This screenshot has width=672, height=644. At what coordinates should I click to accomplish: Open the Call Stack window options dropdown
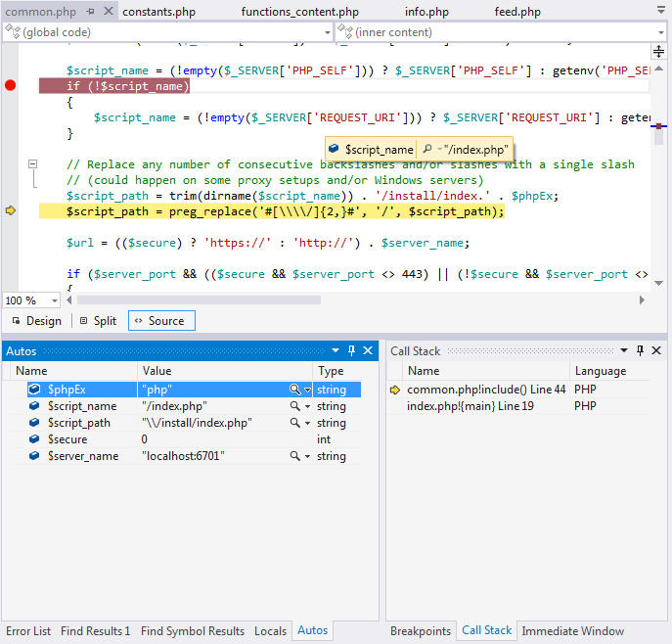tap(624, 350)
